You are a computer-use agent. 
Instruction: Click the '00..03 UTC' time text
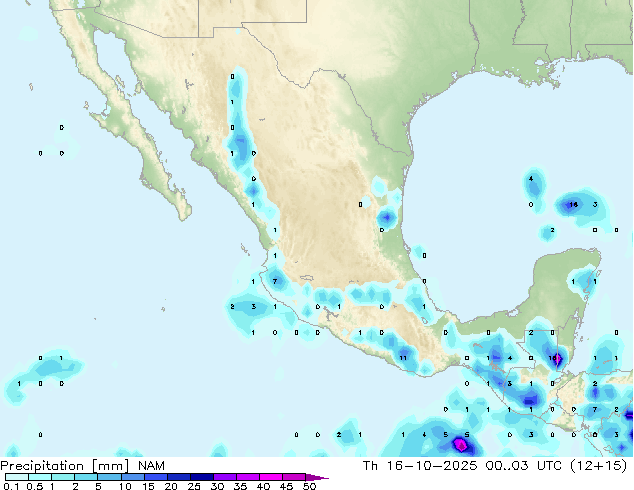pyautogui.click(x=524, y=466)
